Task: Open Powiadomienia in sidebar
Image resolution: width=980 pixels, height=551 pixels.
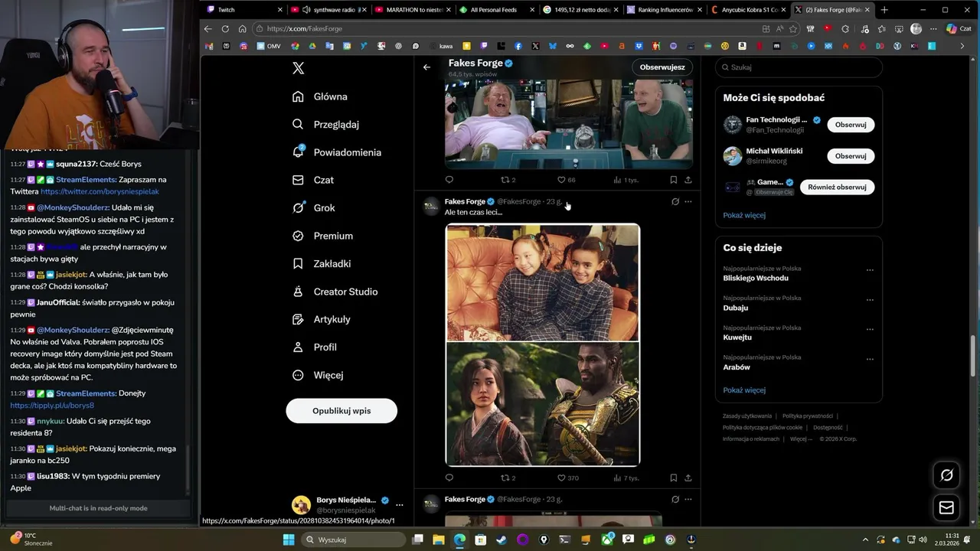Action: click(337, 152)
